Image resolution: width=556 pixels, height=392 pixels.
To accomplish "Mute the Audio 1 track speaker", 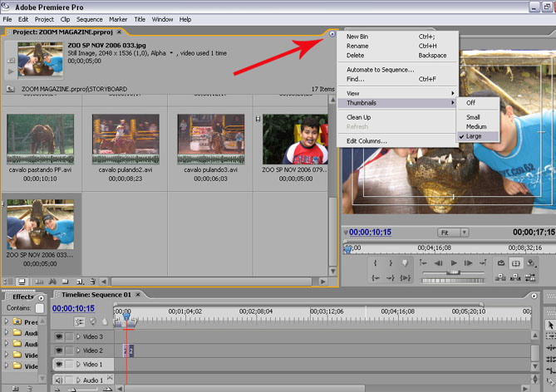I will pos(59,380).
